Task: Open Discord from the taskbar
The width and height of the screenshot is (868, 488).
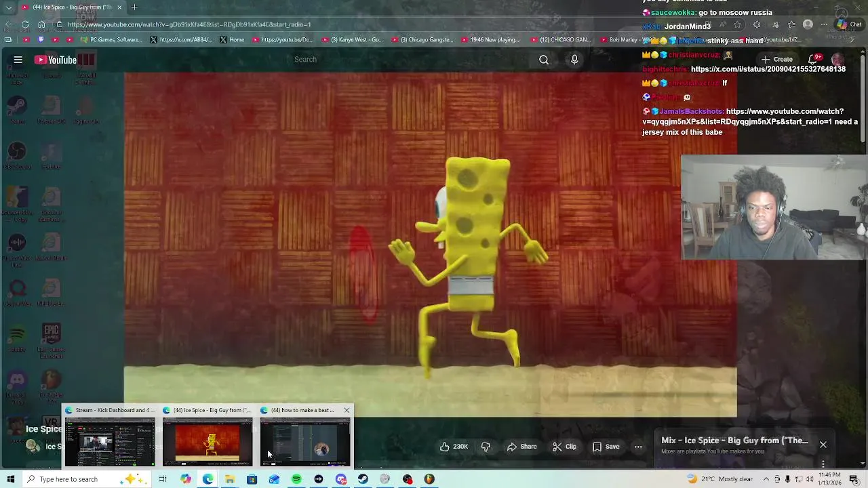Action: coord(341,479)
